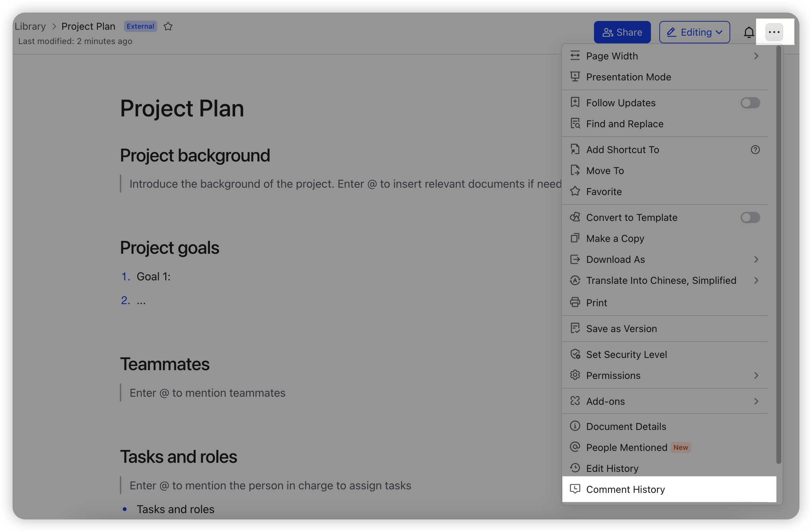Click the Presentation Mode icon
This screenshot has width=812, height=532.
pos(574,76)
